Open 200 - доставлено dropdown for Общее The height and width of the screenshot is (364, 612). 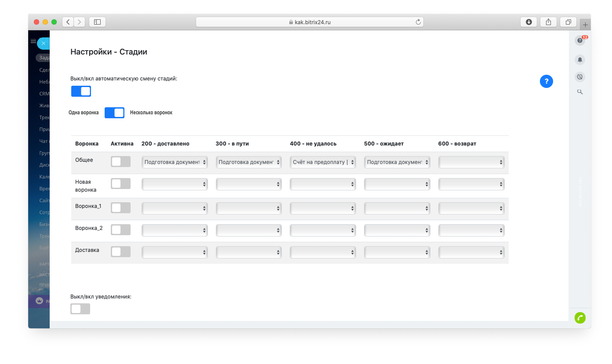click(175, 162)
